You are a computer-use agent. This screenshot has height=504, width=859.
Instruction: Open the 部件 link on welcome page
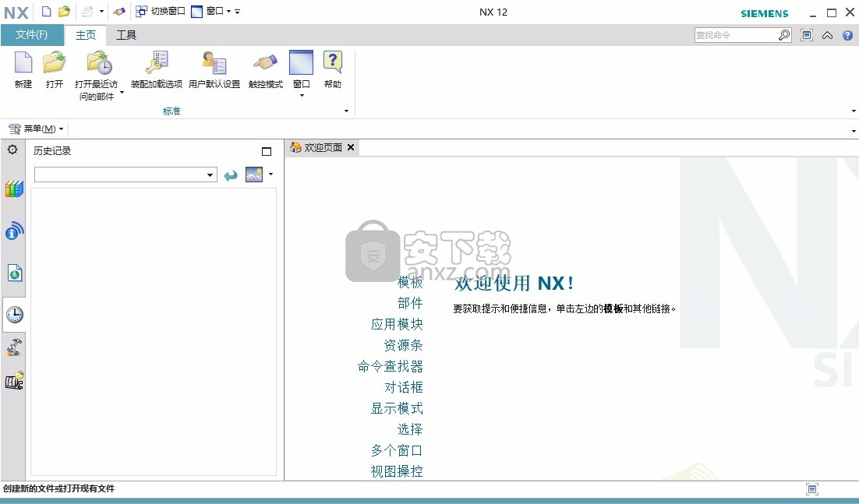click(x=410, y=303)
